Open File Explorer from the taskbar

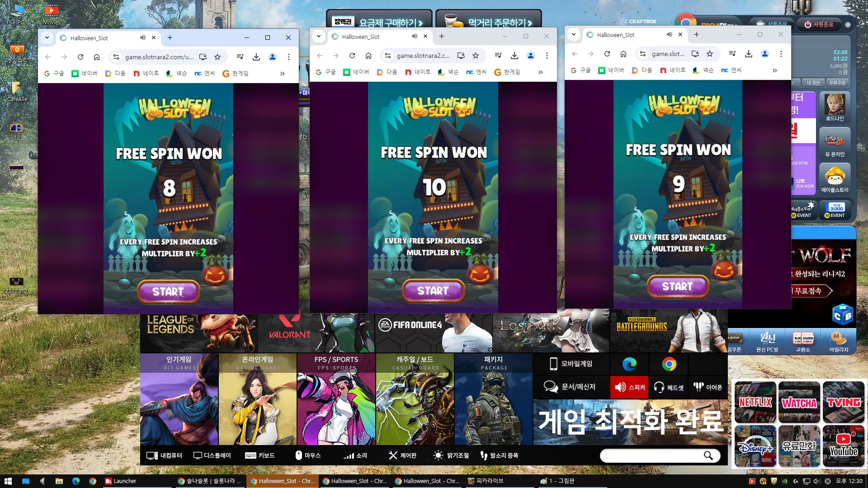(x=59, y=481)
